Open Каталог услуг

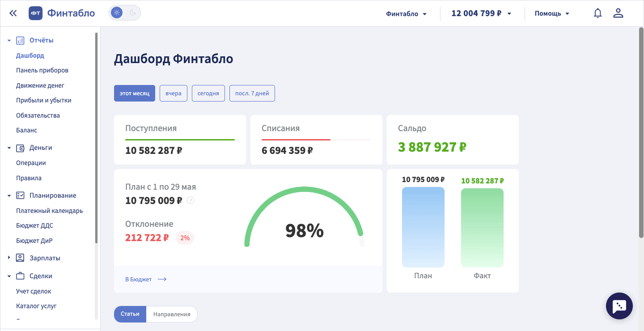[36, 306]
